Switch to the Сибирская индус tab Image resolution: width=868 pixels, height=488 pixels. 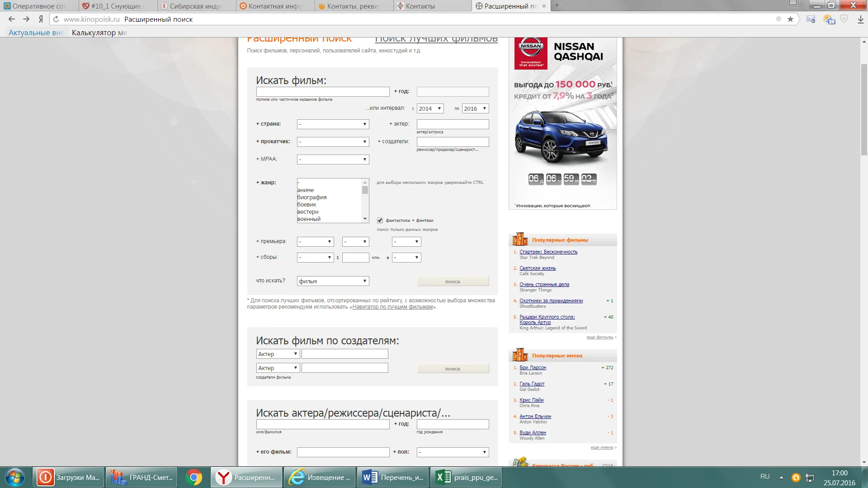click(195, 6)
